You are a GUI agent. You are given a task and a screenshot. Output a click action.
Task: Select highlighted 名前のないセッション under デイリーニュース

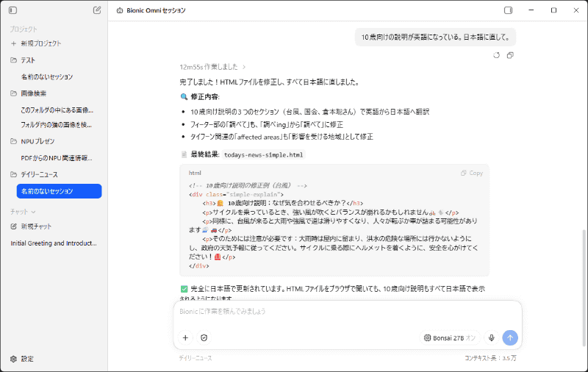(60, 191)
